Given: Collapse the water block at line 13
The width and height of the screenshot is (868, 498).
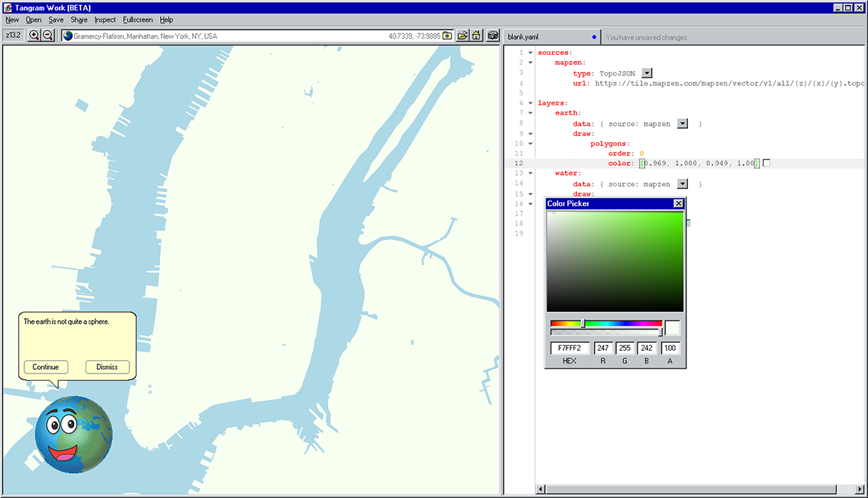Looking at the screenshot, I should (x=530, y=174).
